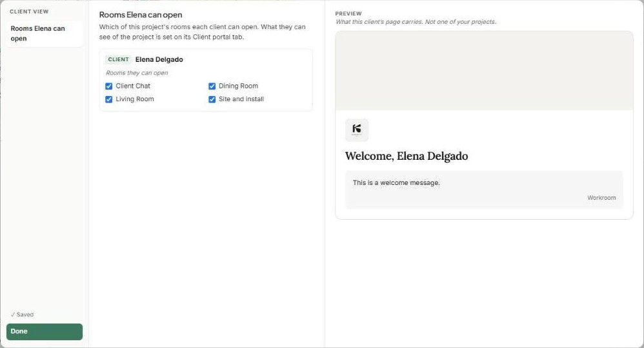This screenshot has width=644, height=348.
Task: Uncheck the Client Chat checkbox
Action: [109, 86]
